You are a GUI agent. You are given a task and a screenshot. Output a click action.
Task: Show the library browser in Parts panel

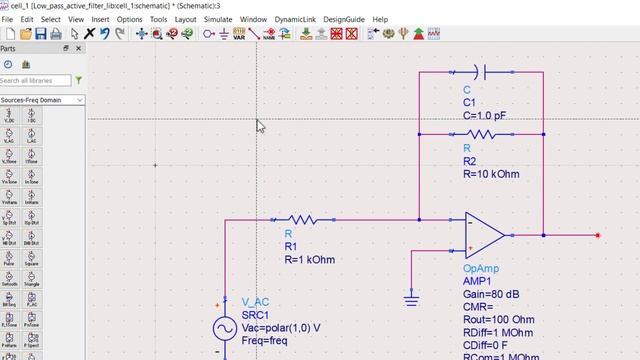[26, 64]
